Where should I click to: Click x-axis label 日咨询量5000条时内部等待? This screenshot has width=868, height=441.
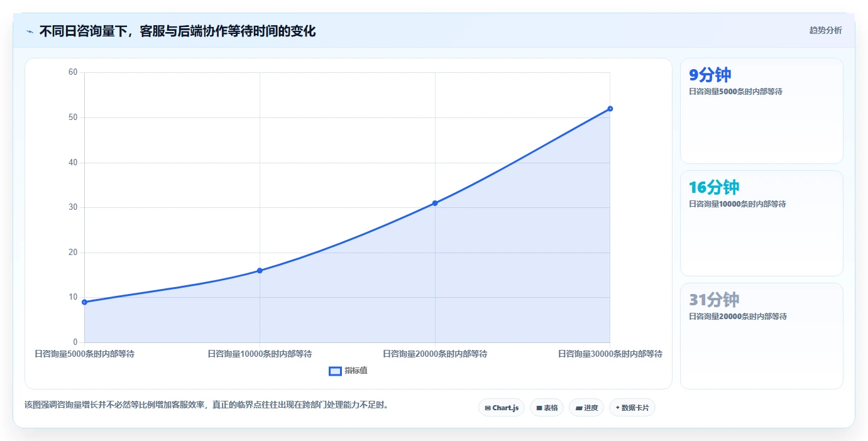pyautogui.click(x=84, y=354)
